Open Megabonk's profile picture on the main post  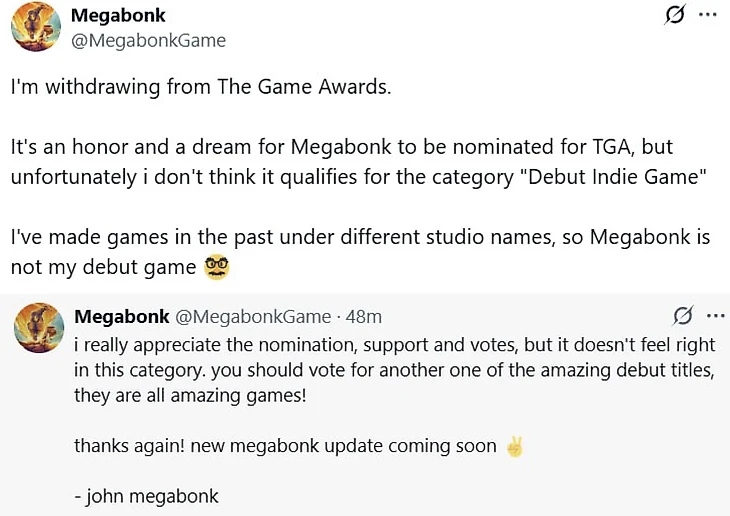[x=36, y=27]
